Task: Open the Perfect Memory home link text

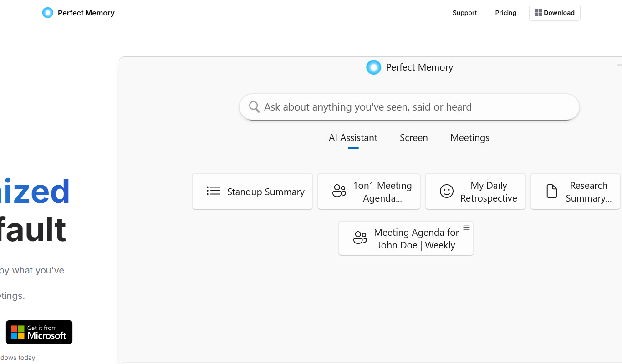Action: [x=86, y=13]
